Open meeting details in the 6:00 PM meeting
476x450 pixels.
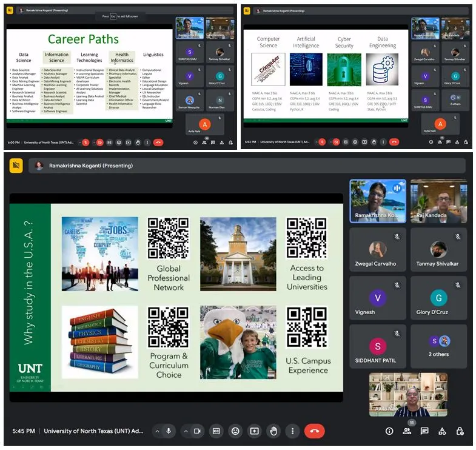click(x=195, y=143)
